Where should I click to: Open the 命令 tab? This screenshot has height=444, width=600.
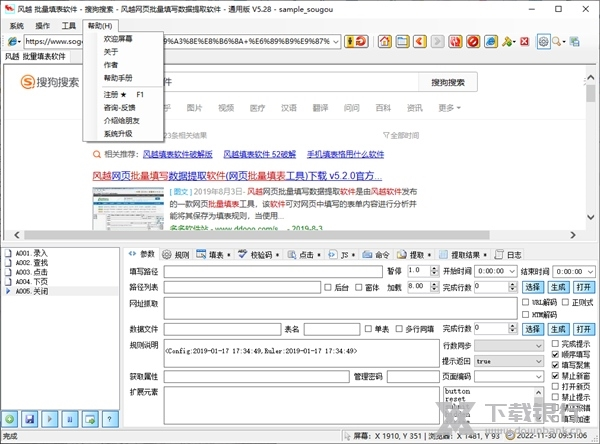(376, 255)
